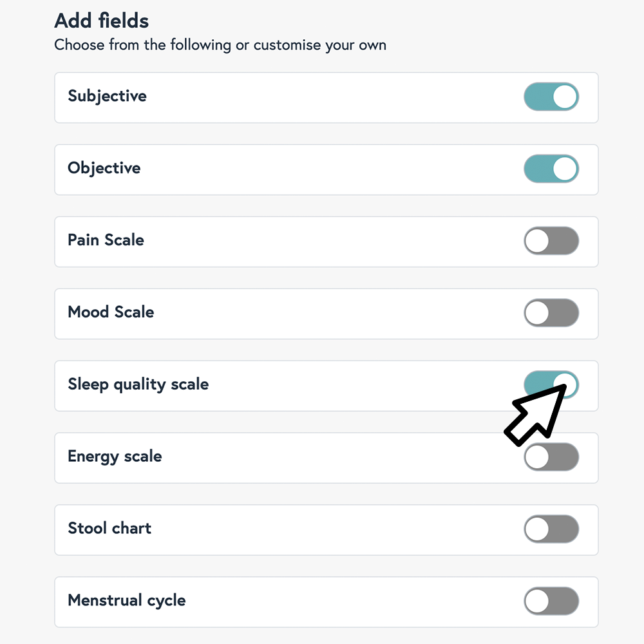Click the 'Choose from the following' subtitle

[220, 46]
